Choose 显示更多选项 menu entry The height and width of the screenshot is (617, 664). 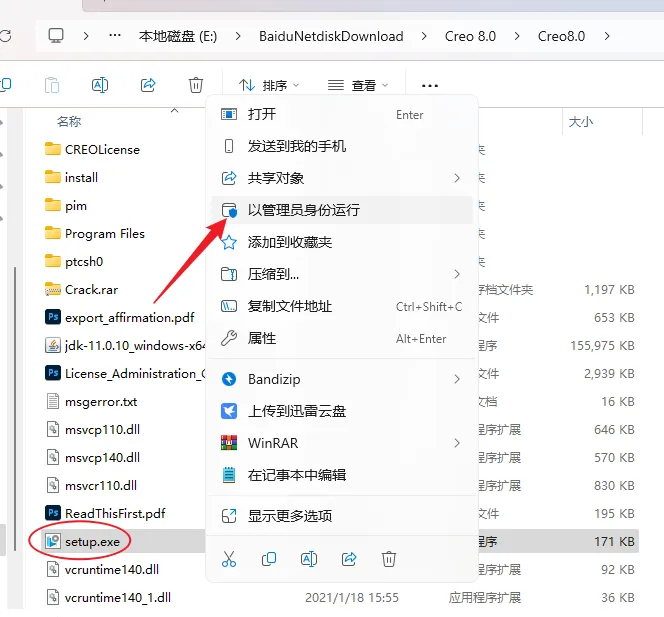[342, 516]
